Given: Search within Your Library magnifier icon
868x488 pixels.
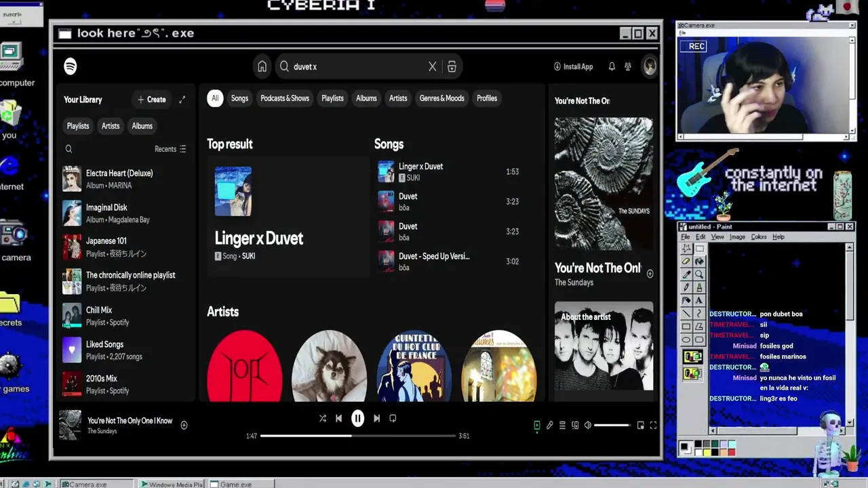Looking at the screenshot, I should click(68, 149).
